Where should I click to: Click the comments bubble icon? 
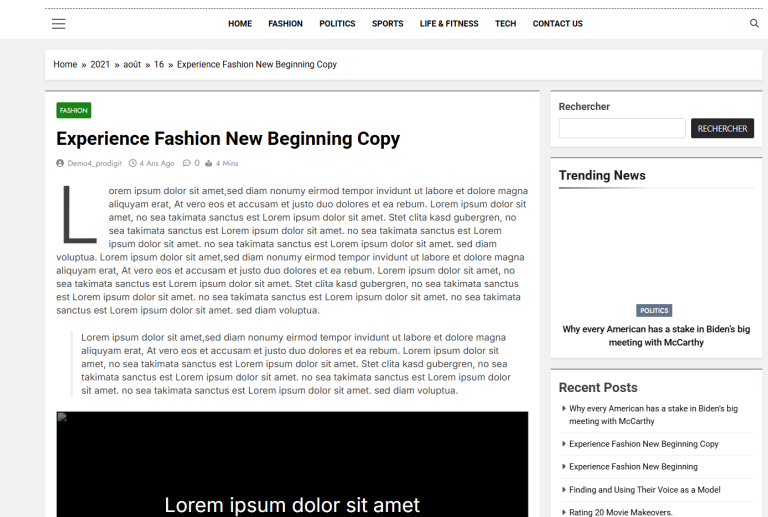tap(187, 163)
